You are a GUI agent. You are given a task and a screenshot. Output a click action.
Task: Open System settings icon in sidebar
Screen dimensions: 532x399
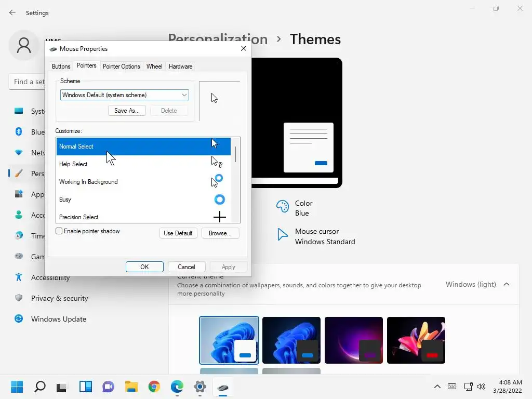(x=19, y=111)
